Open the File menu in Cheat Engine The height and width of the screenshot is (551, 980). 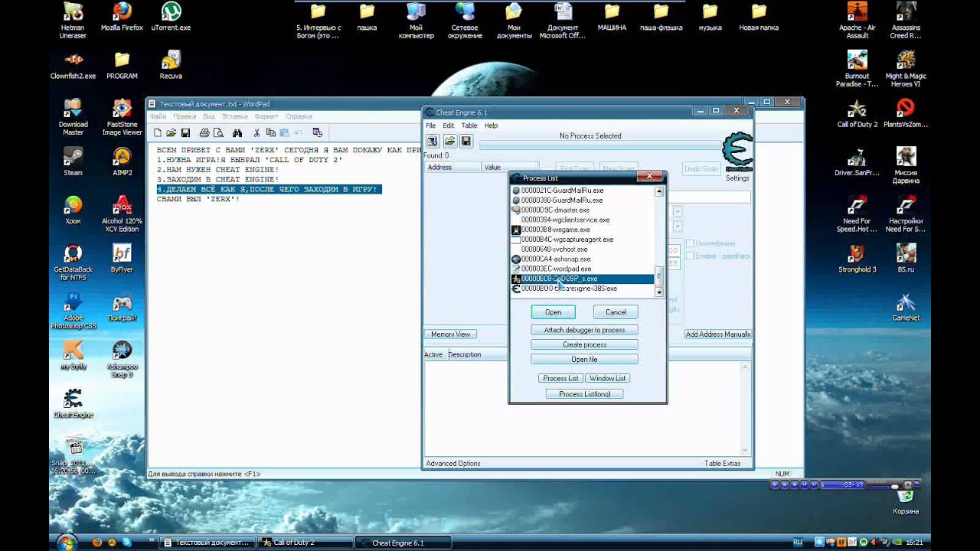pyautogui.click(x=430, y=126)
